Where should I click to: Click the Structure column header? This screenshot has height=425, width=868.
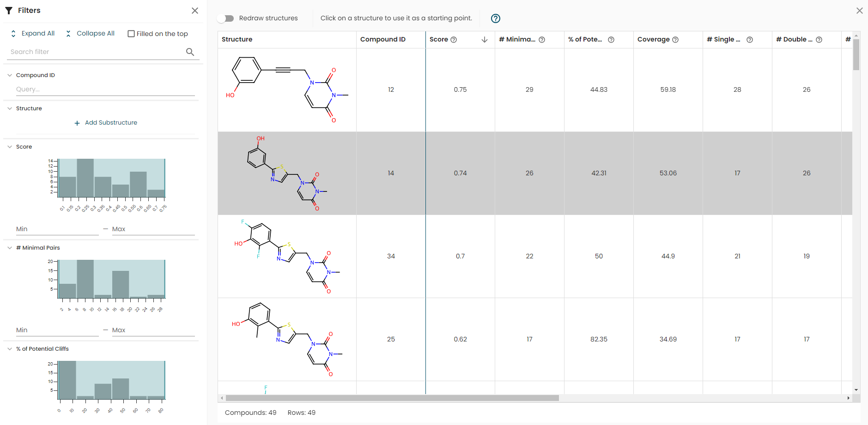point(287,40)
